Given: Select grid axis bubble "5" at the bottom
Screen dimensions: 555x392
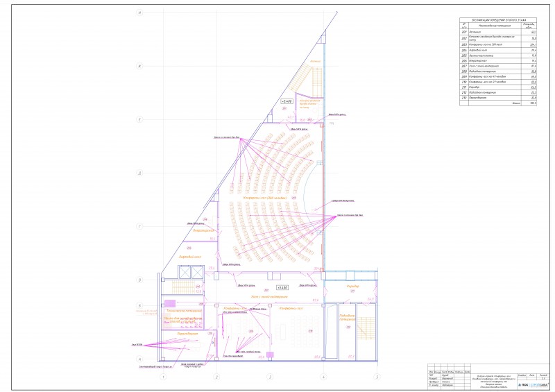Looking at the screenshot, I should pyautogui.click(x=377, y=377).
